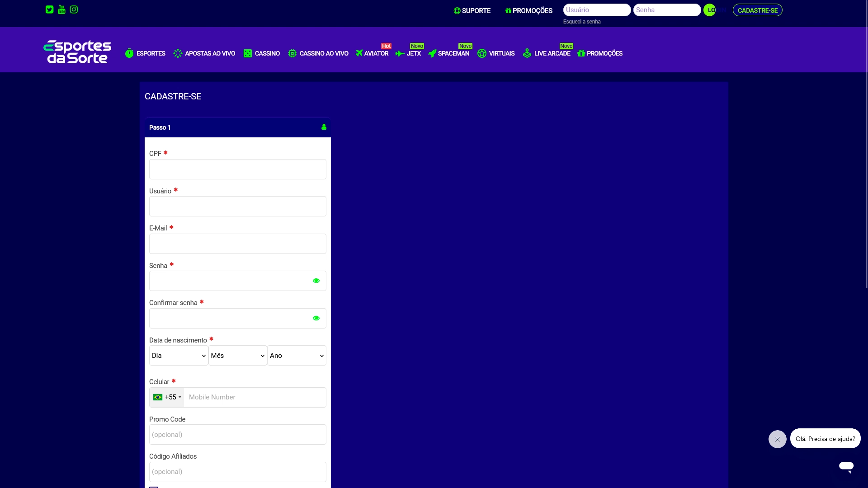Screen dimensions: 868x488
Task: Close the help message popup
Action: (x=778, y=439)
